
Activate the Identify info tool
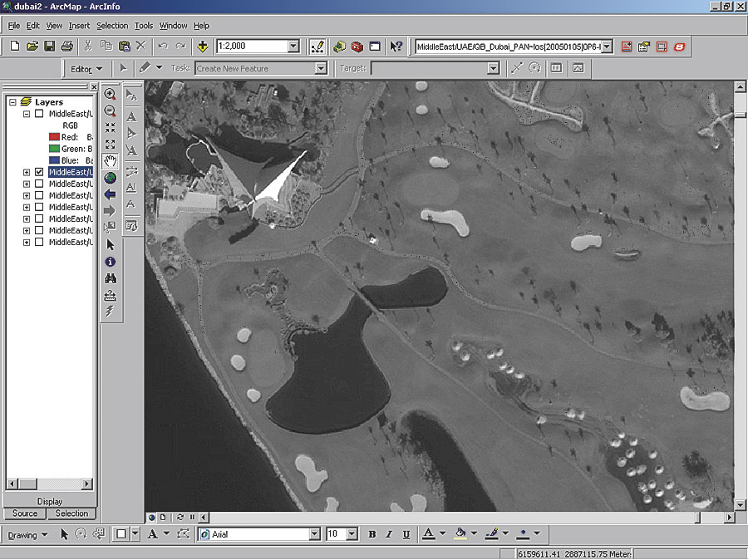point(110,262)
